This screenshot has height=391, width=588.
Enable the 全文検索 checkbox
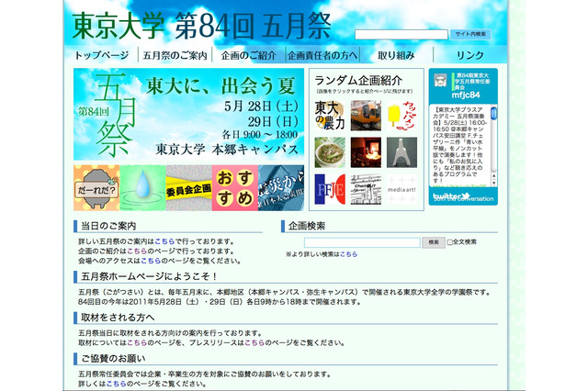449,242
